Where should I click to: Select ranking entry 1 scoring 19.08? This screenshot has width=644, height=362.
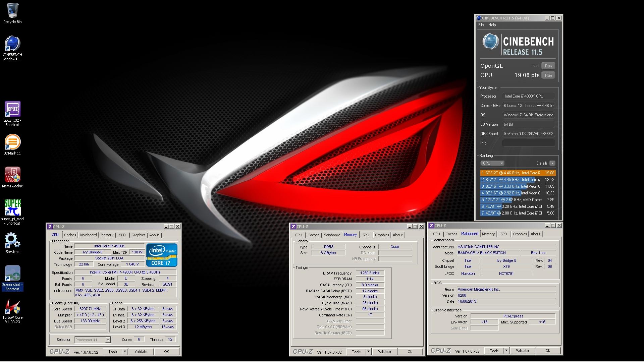click(518, 173)
